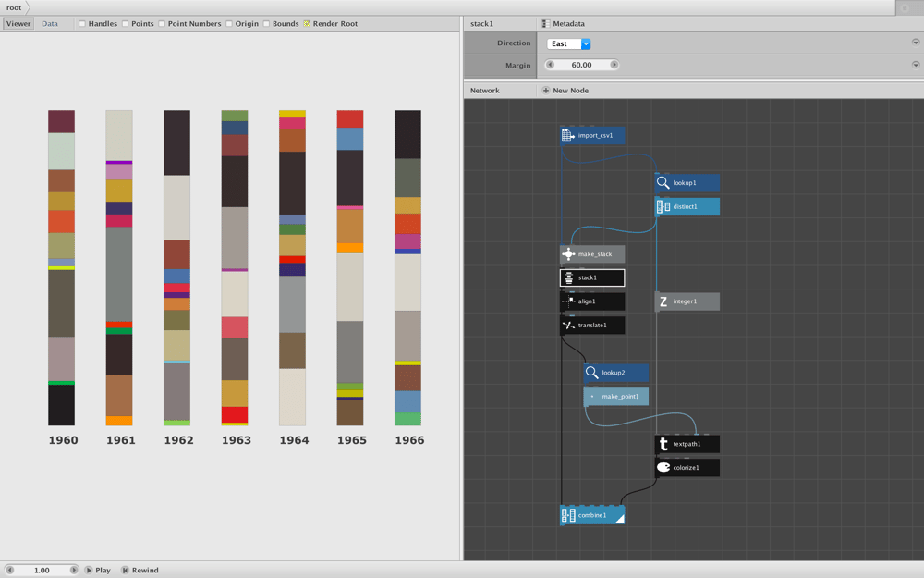Click the stack1 node icon
The width and height of the screenshot is (924, 578).
tap(568, 277)
